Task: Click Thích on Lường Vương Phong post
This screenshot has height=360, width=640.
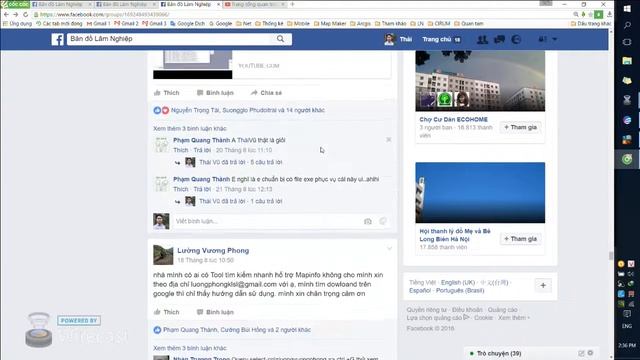Action: (x=167, y=312)
